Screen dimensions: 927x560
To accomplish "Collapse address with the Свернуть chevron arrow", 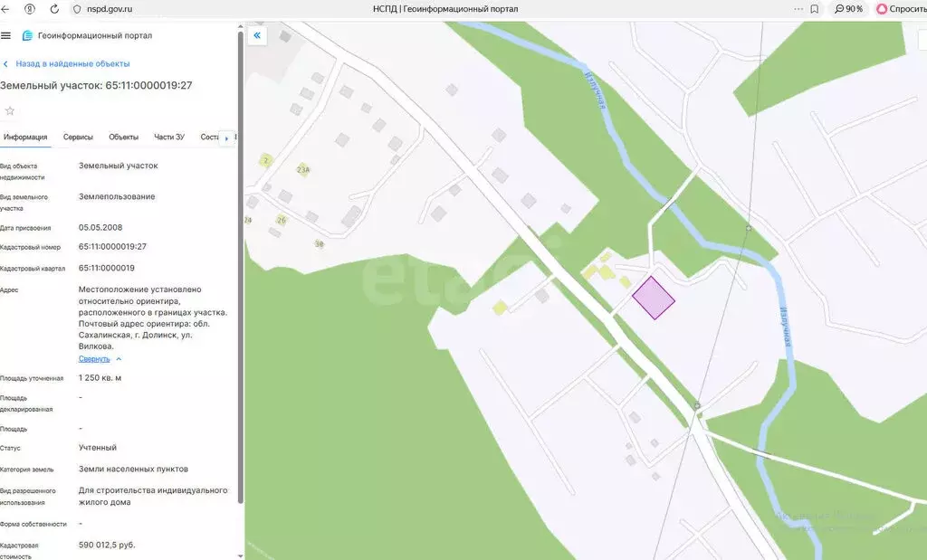I will pyautogui.click(x=119, y=359).
